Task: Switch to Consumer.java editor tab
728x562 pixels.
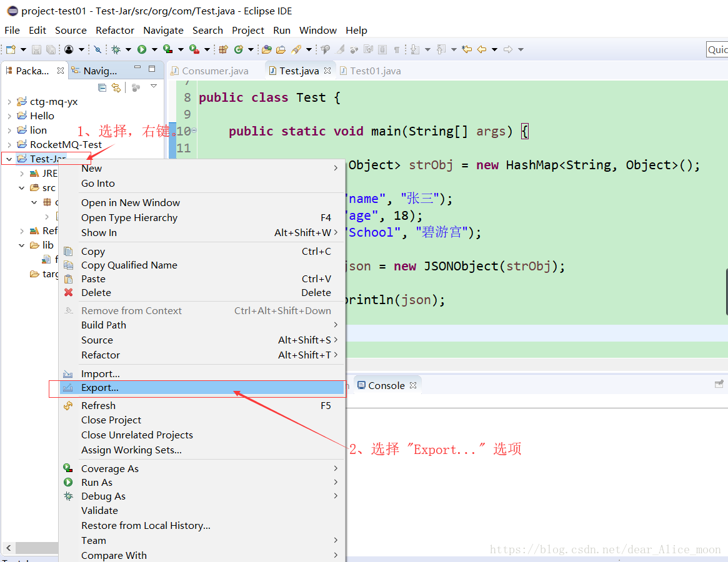Action: click(x=209, y=71)
